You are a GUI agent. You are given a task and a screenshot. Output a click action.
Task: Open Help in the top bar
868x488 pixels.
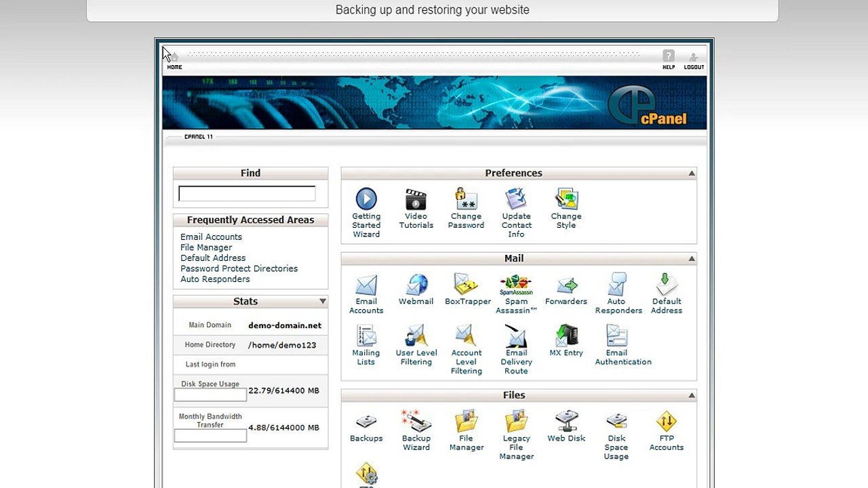pos(669,60)
